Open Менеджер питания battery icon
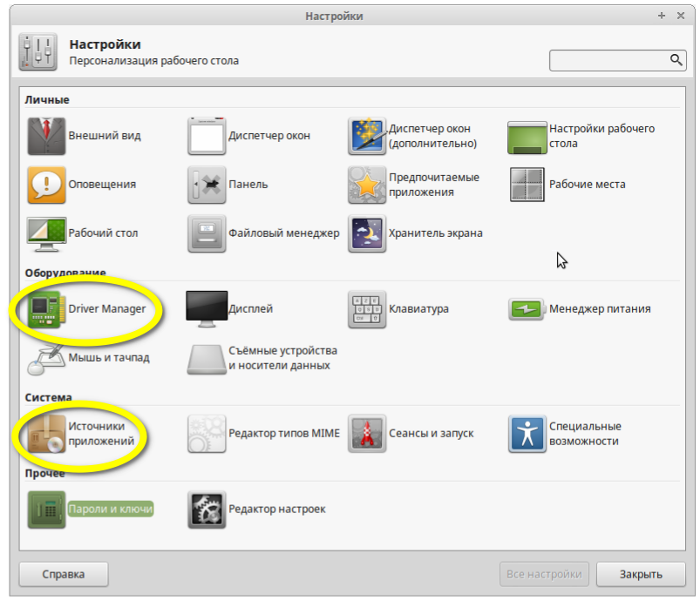This screenshot has width=700, height=601. pyautogui.click(x=527, y=309)
